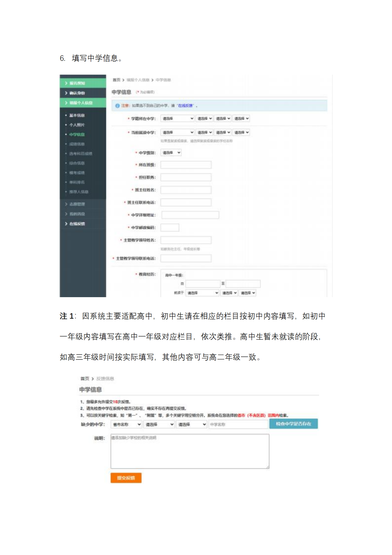Open the 省市名称 dropdown in the feedback form
The width and height of the screenshot is (392, 555).
(125, 424)
